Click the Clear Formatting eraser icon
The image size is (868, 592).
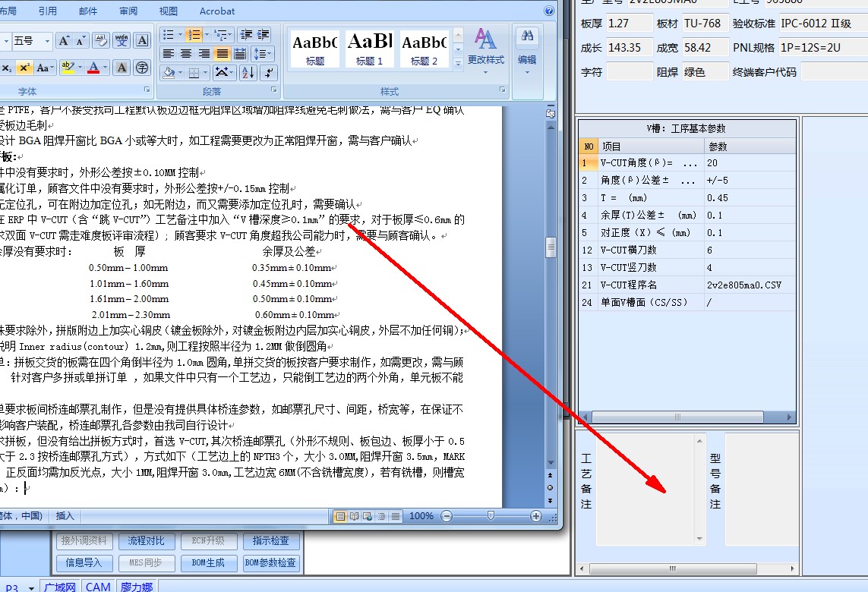(101, 40)
